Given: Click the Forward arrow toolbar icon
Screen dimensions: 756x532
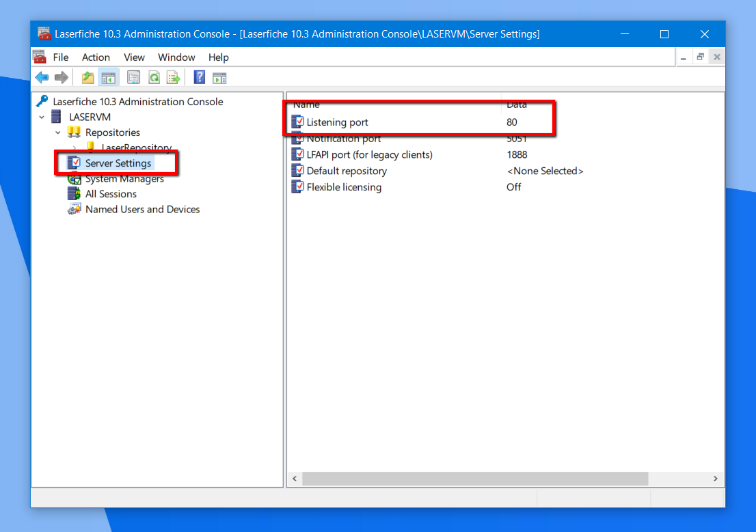Looking at the screenshot, I should (62, 77).
